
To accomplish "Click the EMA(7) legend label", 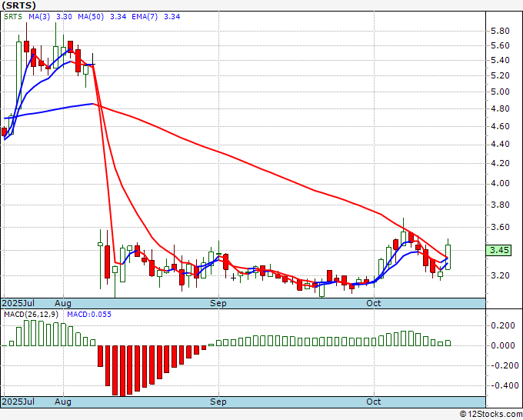I will 145,17.
